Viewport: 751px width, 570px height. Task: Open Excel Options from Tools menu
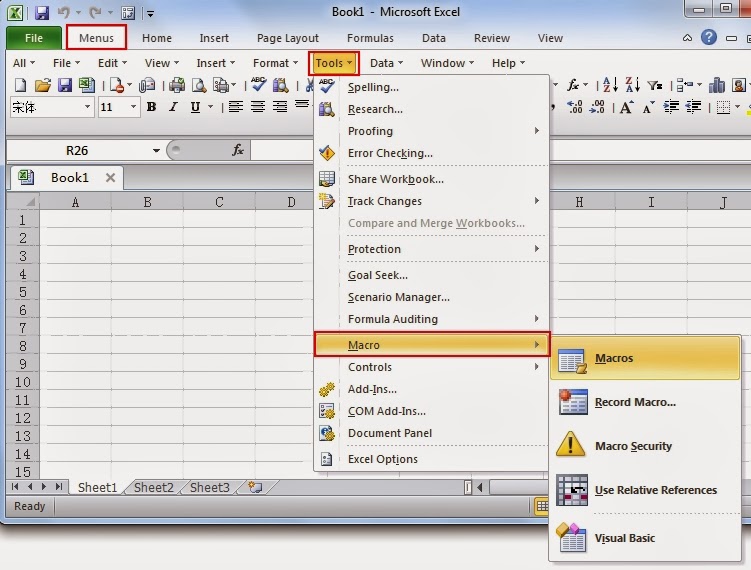click(431, 459)
